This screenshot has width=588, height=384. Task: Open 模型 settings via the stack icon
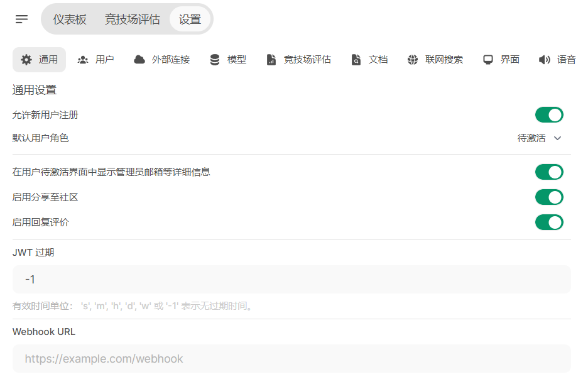(x=214, y=59)
